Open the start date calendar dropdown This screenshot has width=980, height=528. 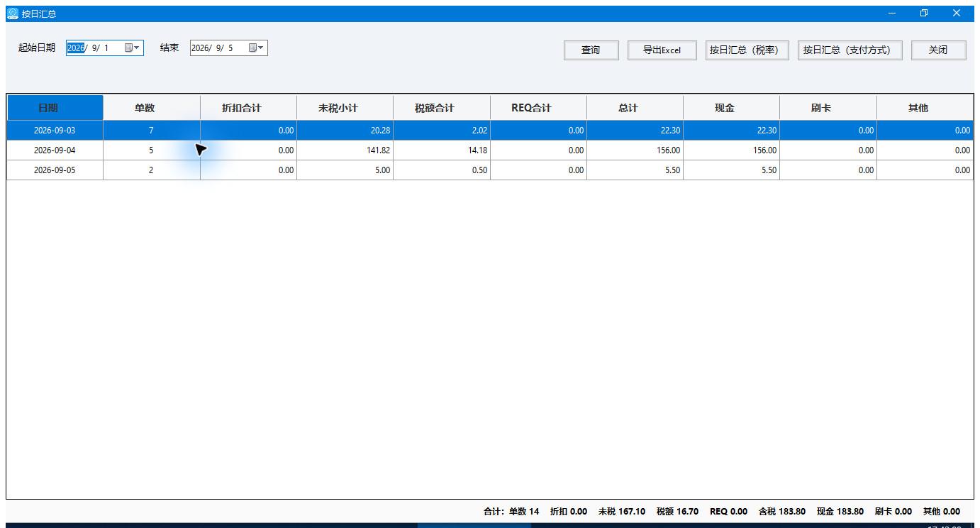(133, 48)
